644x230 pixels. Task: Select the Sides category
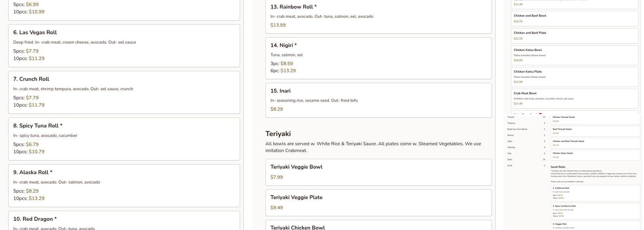tap(511, 160)
